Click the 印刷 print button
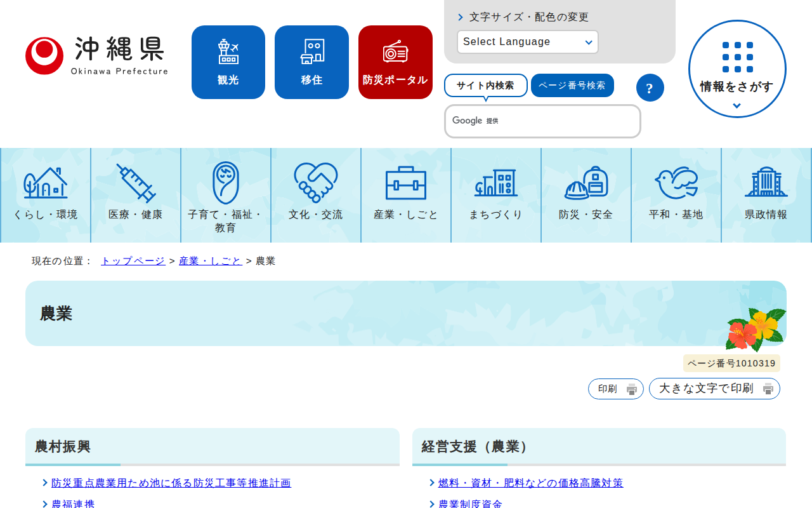The height and width of the screenshot is (508, 812). tap(615, 389)
